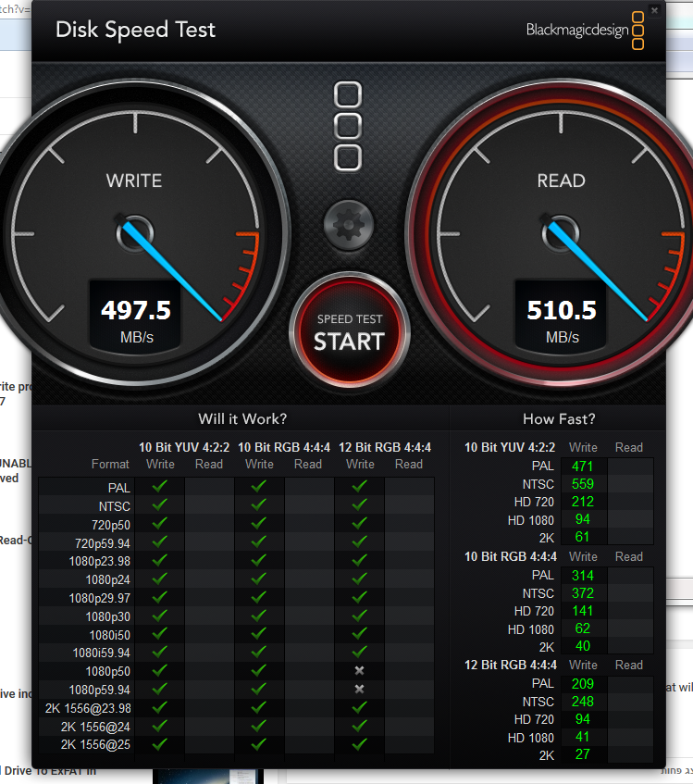This screenshot has height=784, width=693.
Task: Open settings with the gear icon
Action: (x=349, y=224)
